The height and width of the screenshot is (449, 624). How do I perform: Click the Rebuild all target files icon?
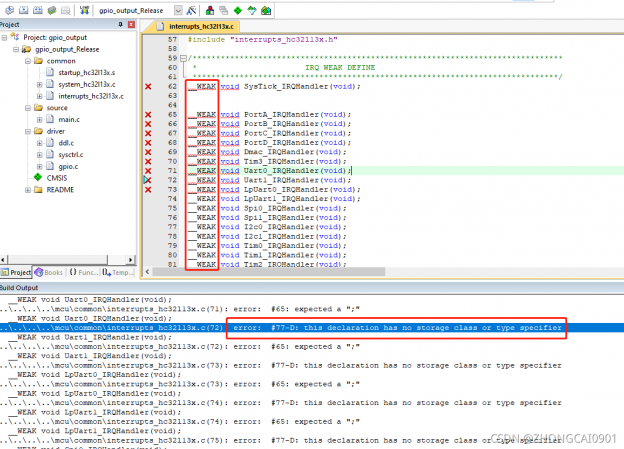click(40, 10)
